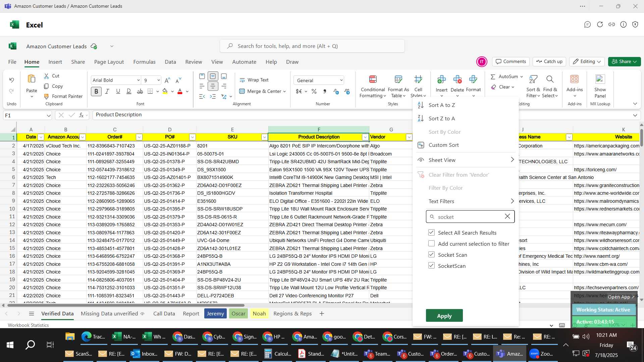644x362 pixels.
Task: Open the PO# column filter dropdown
Action: 192,137
